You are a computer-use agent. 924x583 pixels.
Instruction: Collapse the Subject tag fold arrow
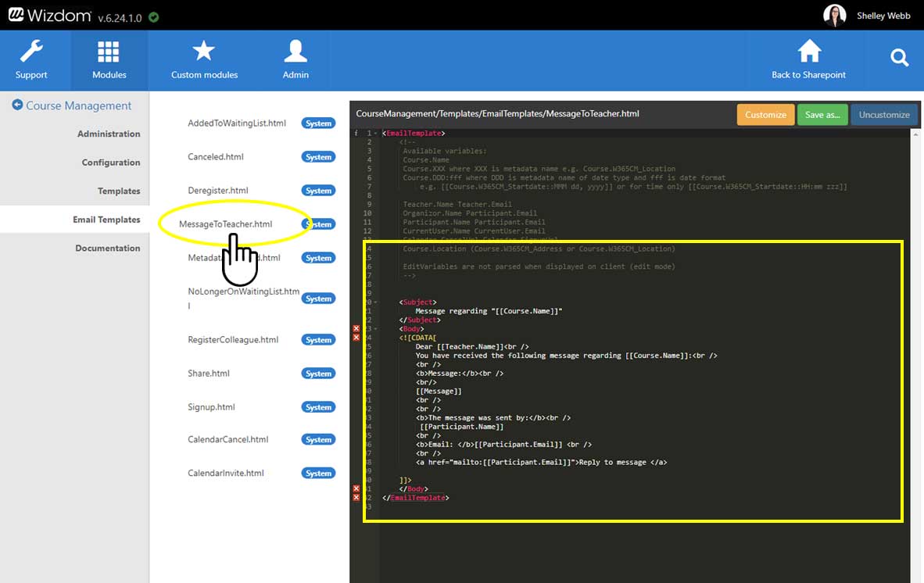[377, 302]
